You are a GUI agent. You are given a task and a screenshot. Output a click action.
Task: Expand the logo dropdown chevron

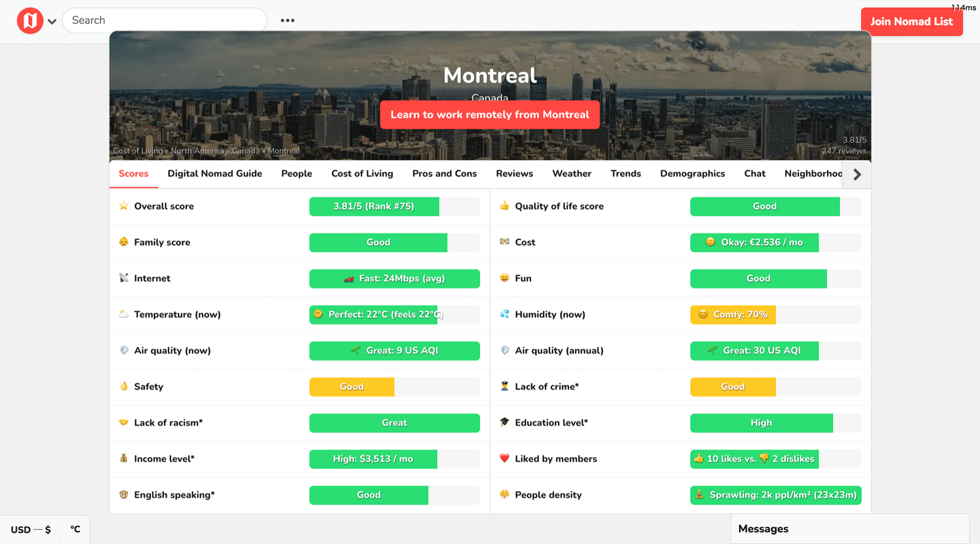point(52,22)
